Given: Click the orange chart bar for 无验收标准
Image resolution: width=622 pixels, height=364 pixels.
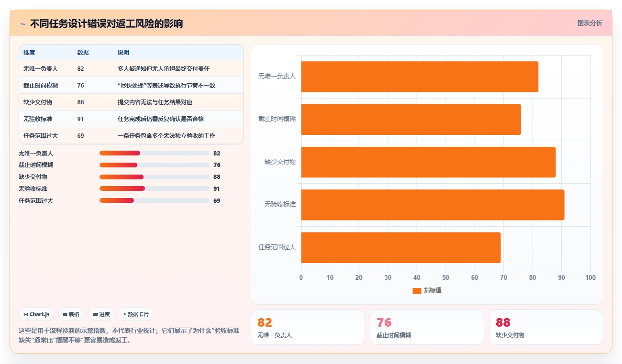Looking at the screenshot, I should tap(433, 205).
